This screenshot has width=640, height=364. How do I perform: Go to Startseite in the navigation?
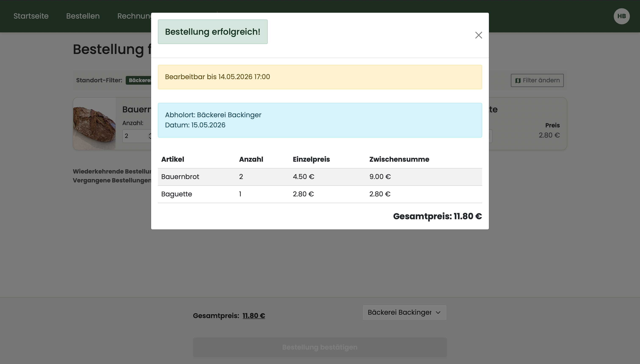click(x=31, y=16)
